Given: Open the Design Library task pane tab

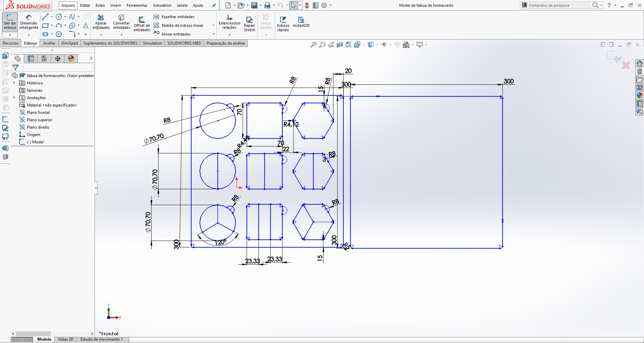Looking at the screenshot, I should [640, 71].
